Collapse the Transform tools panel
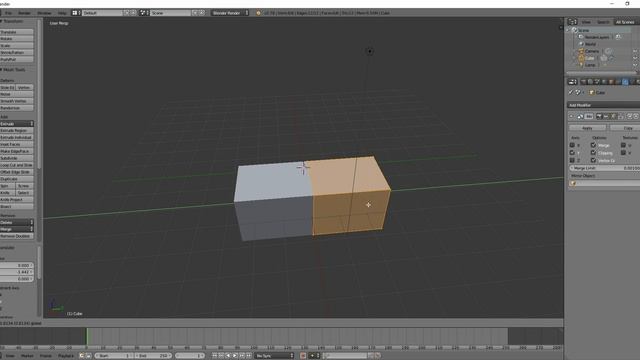Screen dimensions: 640x360 [2, 21]
